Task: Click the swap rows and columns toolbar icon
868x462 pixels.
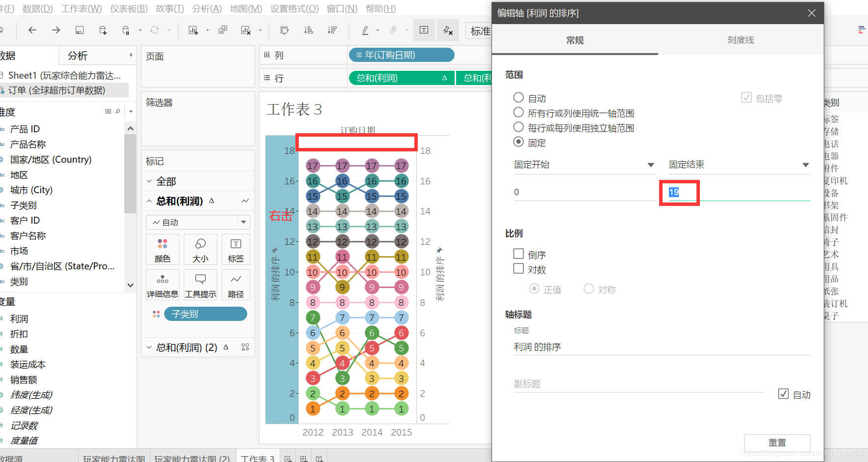Action: pyautogui.click(x=284, y=30)
